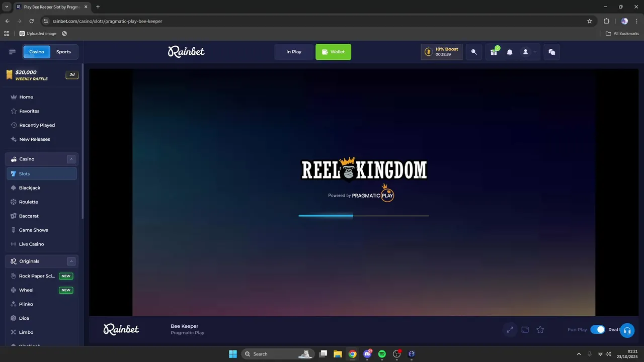Select Baccarat in the sidebar
The image size is (644, 362).
tap(42, 216)
